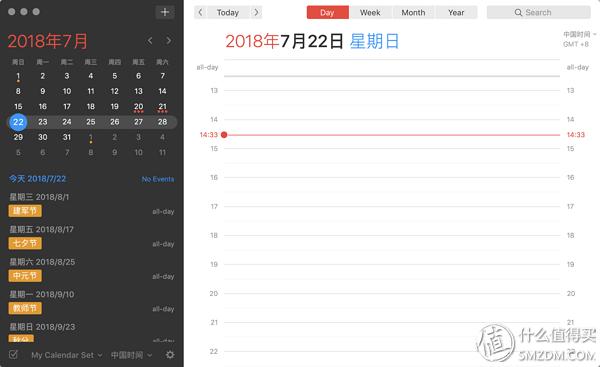Select July 15 in mini calendar
This screenshot has width=600, height=367.
18,106
